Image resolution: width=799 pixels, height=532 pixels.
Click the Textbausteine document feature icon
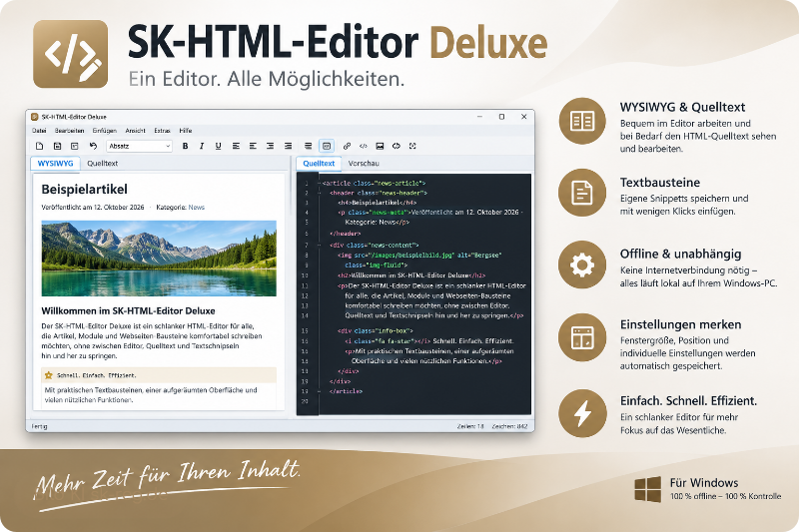pyautogui.click(x=582, y=193)
